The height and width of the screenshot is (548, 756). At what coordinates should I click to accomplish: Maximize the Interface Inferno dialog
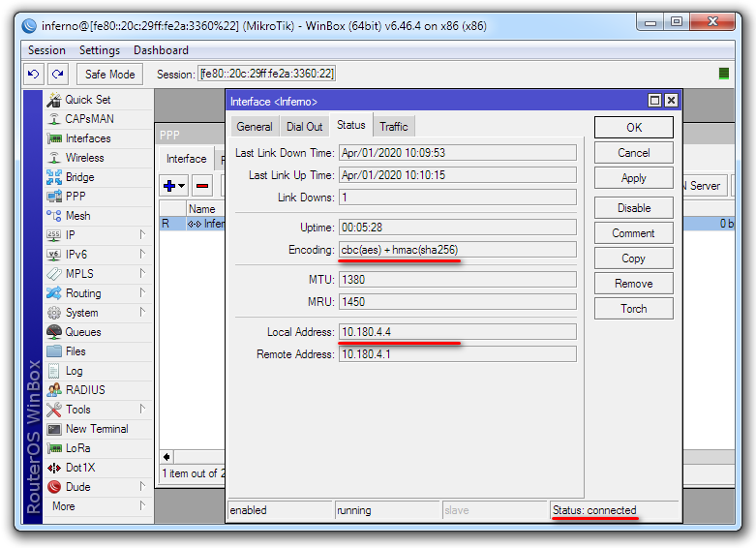point(654,101)
